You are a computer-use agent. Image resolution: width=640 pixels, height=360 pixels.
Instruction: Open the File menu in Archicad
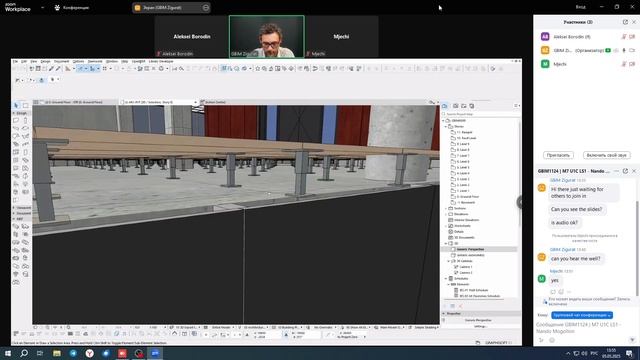pyautogui.click(x=15, y=62)
